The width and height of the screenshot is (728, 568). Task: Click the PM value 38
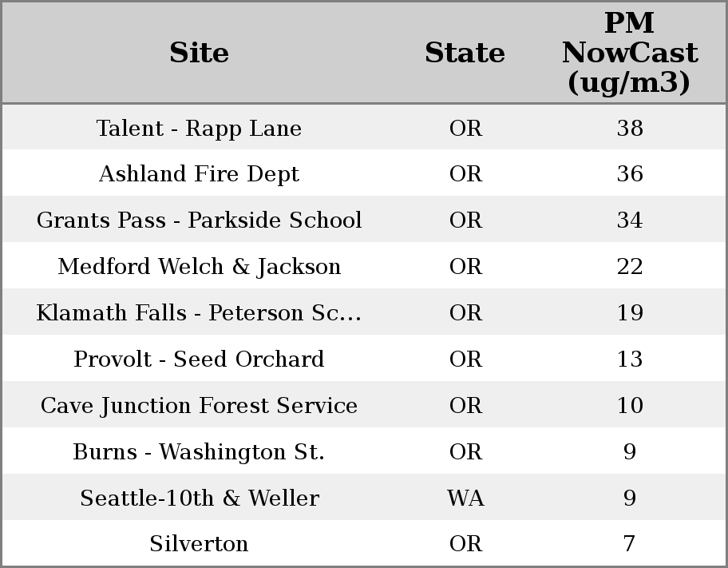(630, 129)
